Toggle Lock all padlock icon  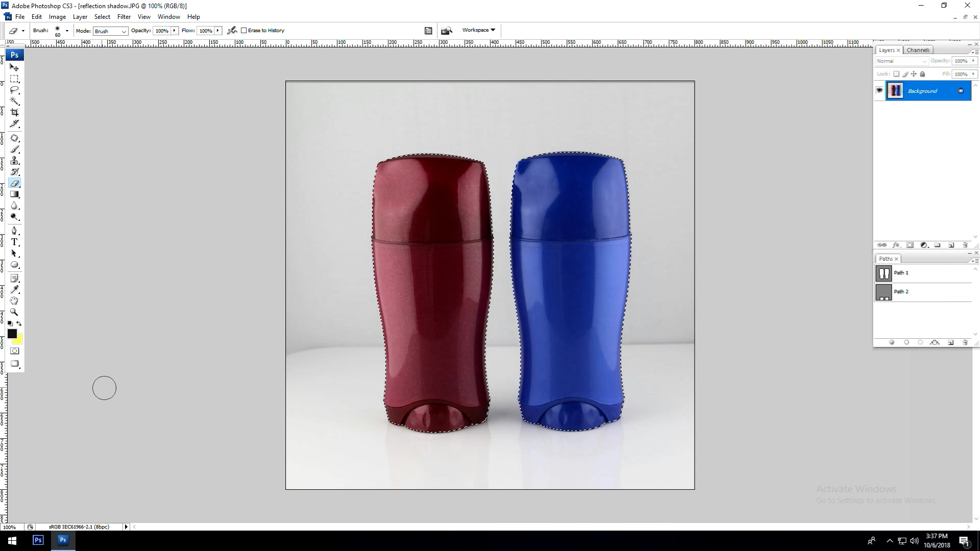click(x=922, y=74)
